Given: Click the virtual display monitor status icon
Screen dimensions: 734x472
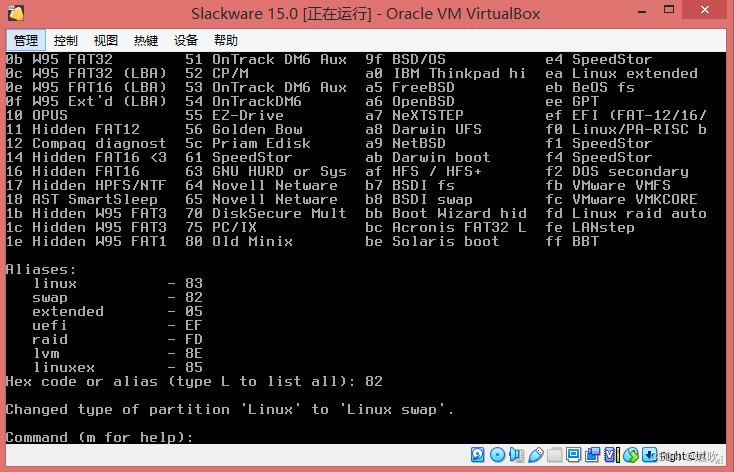Looking at the screenshot, I should [x=573, y=455].
